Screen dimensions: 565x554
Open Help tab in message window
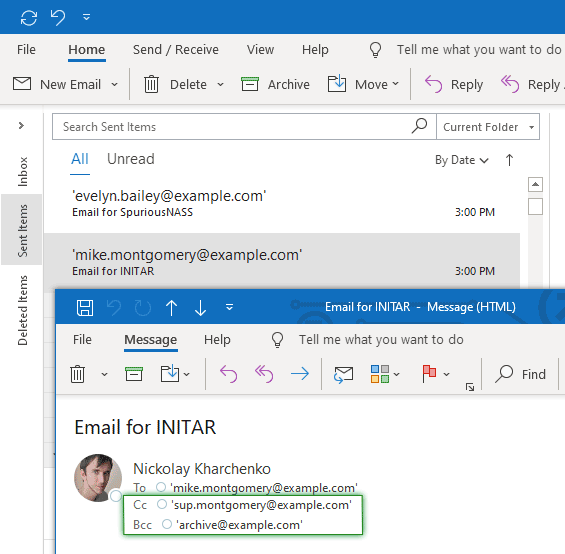pos(217,340)
